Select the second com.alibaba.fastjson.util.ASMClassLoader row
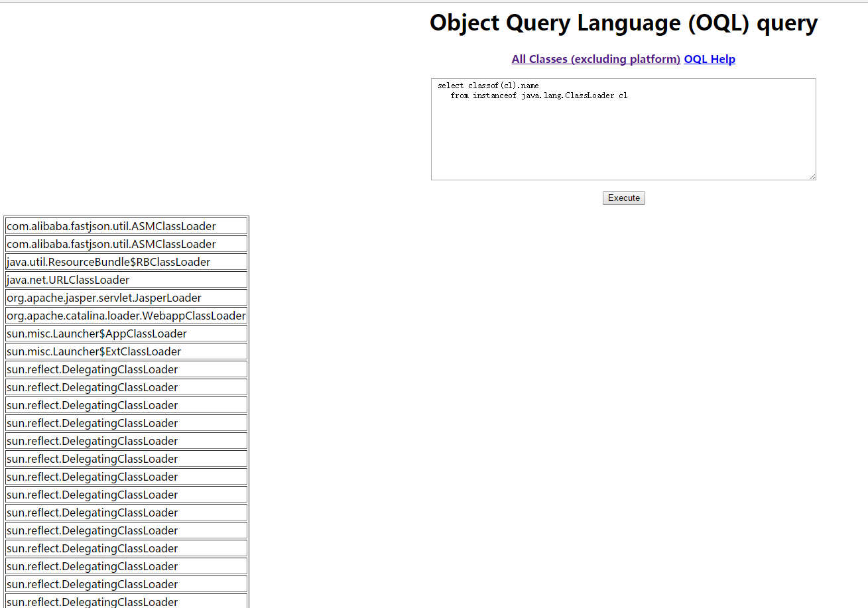This screenshot has height=608, width=868. [126, 244]
